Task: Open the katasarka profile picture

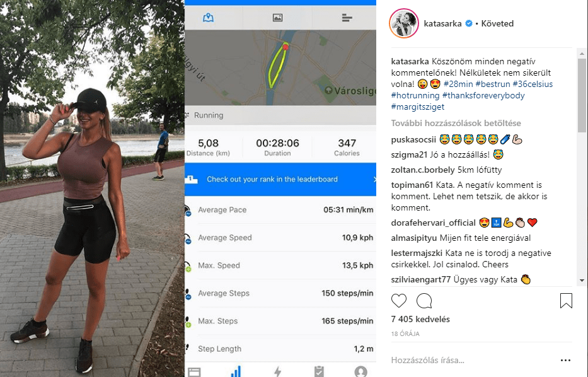Action: (404, 23)
